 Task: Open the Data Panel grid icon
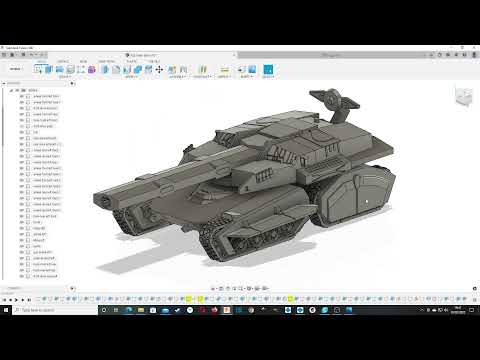pos(4,55)
